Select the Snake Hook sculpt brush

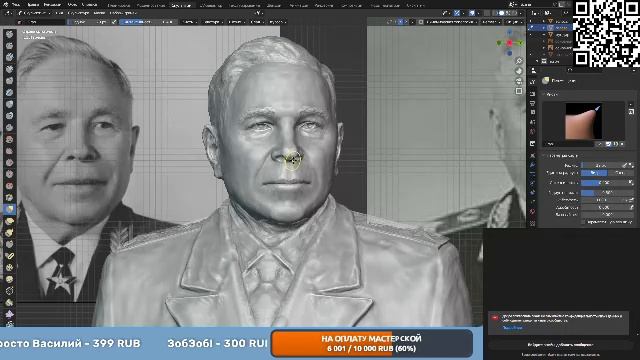pyautogui.click(x=10, y=232)
